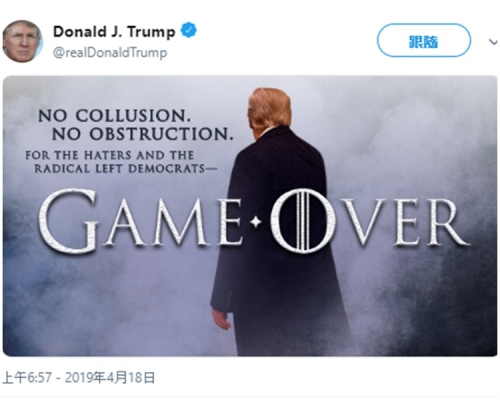Click the figure's hair in the poster
Screen dimensions: 500x400
point(269,108)
